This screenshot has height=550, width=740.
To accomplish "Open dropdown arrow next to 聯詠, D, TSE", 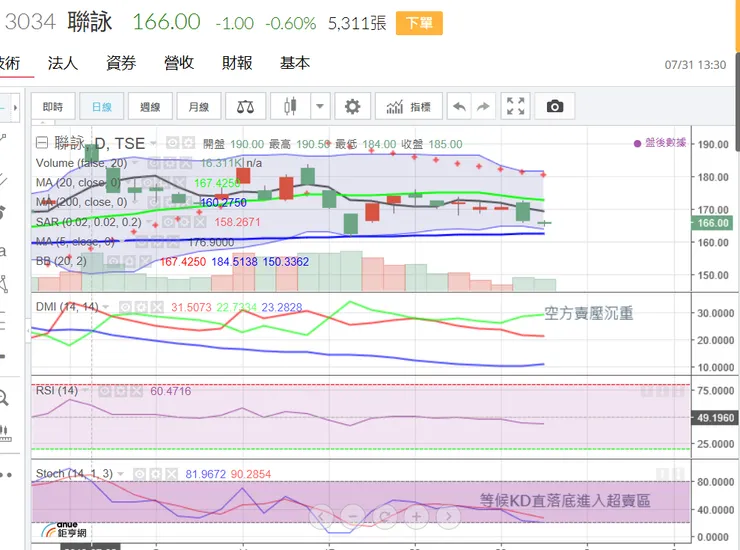I will [x=154, y=143].
